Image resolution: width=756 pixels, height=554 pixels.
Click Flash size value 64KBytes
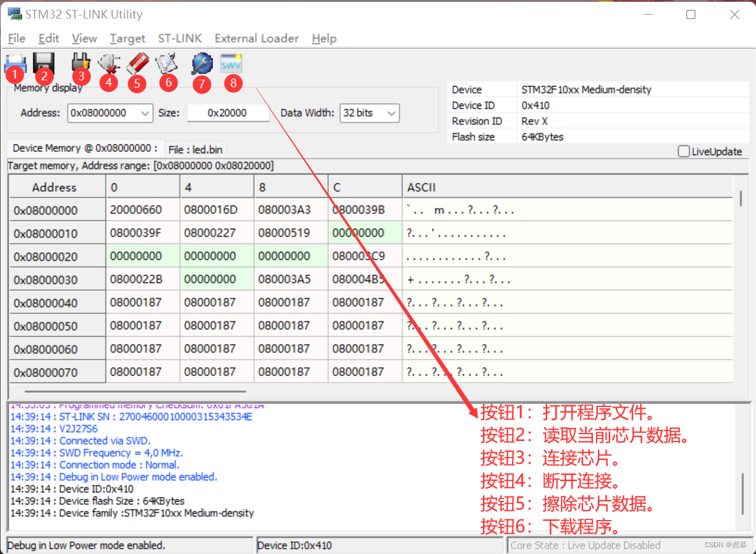(542, 137)
